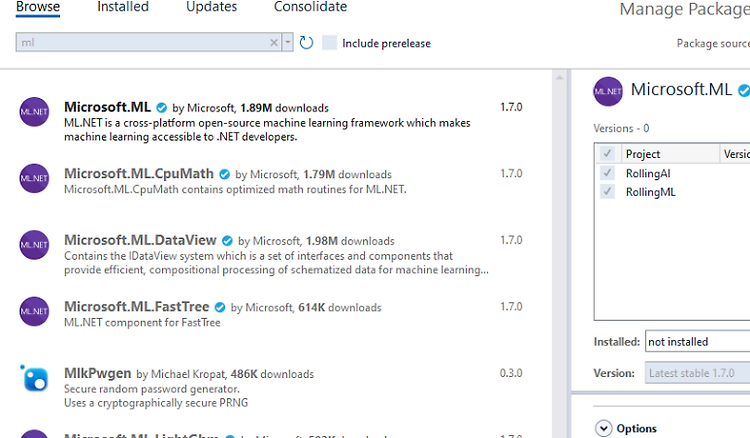Select the RollingAI project row name
The width and height of the screenshot is (750, 438).
[648, 173]
